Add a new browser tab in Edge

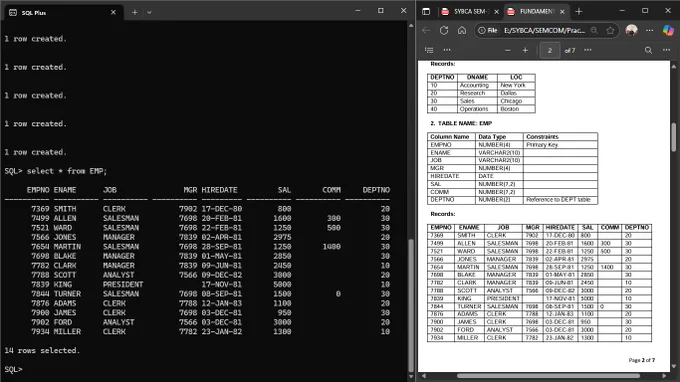point(579,12)
